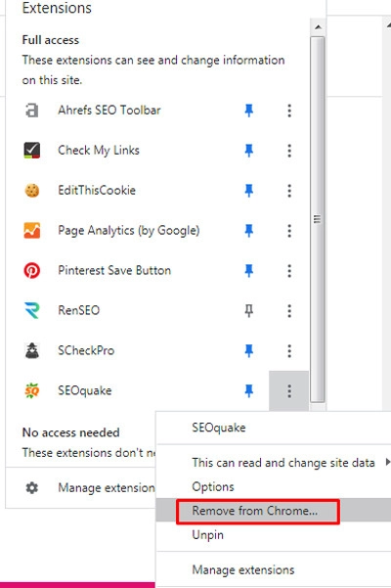Click the extensions list scrollbar thumb
The height and width of the screenshot is (588, 391).
[x=318, y=219]
